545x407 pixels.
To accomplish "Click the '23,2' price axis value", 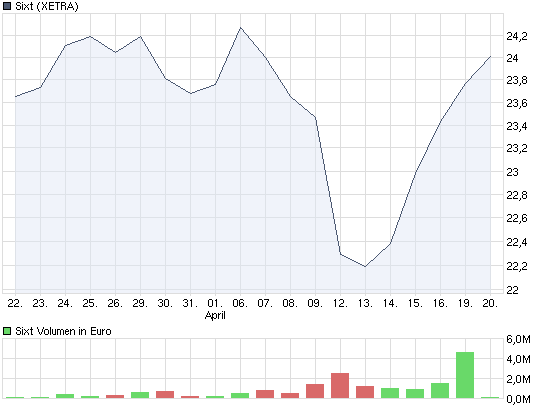I will 517,148.
